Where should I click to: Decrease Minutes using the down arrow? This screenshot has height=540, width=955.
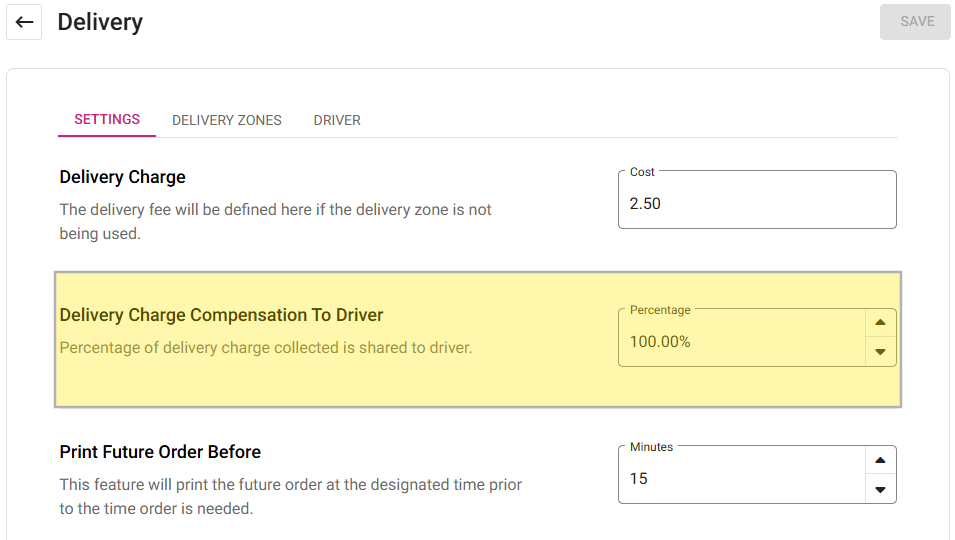coord(880,489)
